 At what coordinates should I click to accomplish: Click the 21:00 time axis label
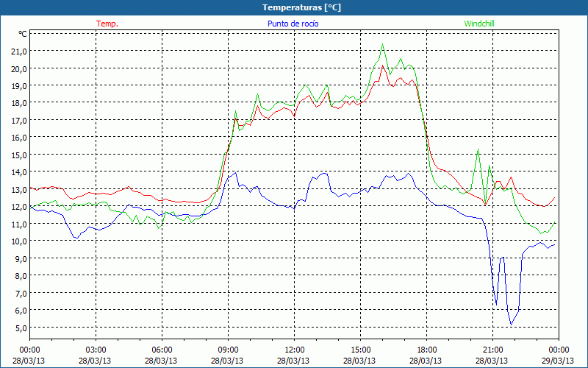492,350
